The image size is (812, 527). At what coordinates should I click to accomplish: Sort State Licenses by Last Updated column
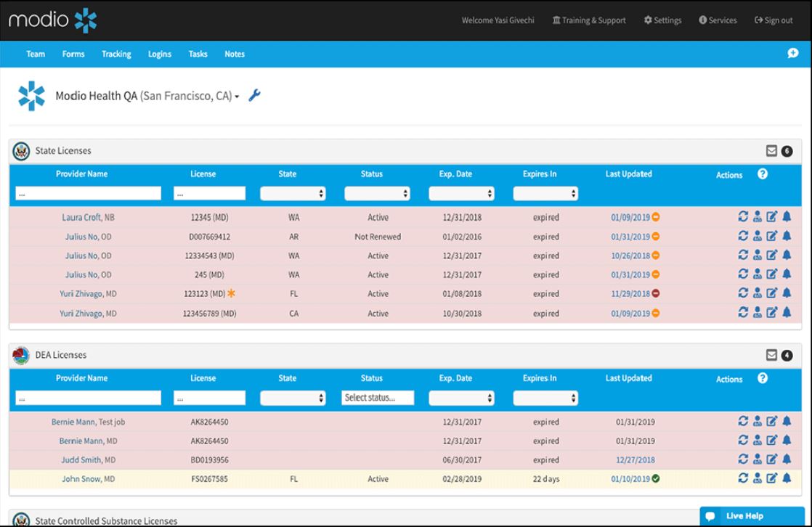(629, 174)
